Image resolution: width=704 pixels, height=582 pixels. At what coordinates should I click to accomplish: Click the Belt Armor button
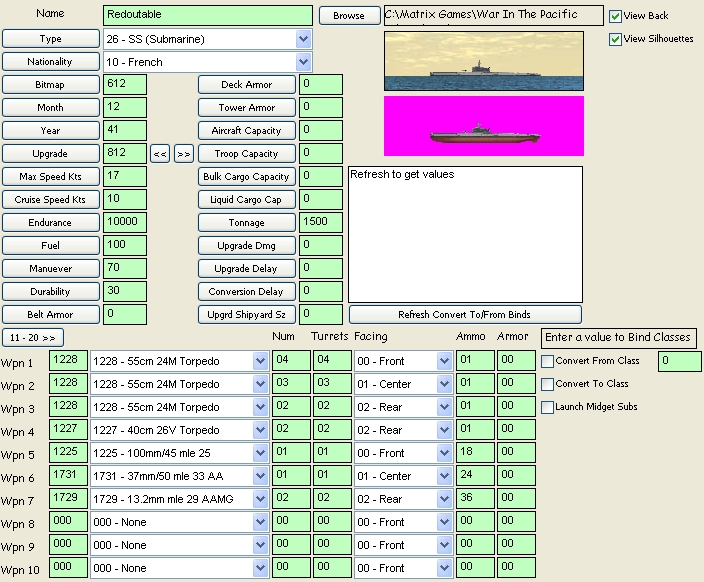(51, 314)
